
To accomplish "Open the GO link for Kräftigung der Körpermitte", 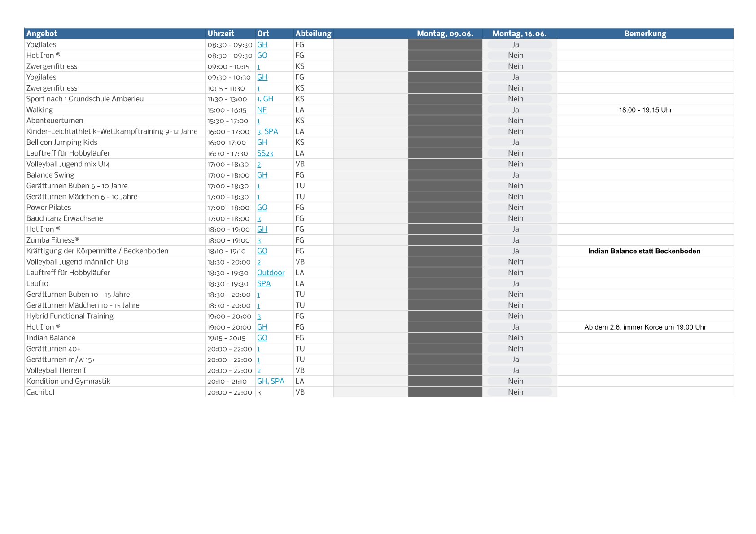I will point(262,251).
